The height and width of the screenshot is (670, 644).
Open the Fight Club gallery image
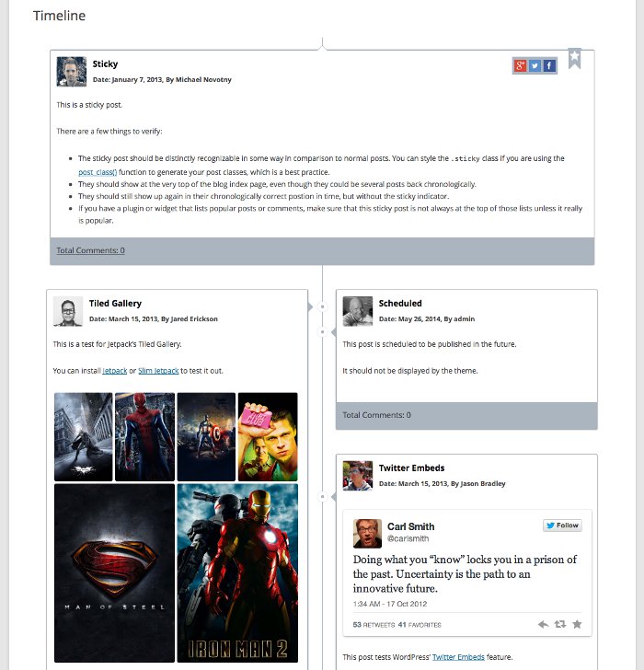pos(268,436)
